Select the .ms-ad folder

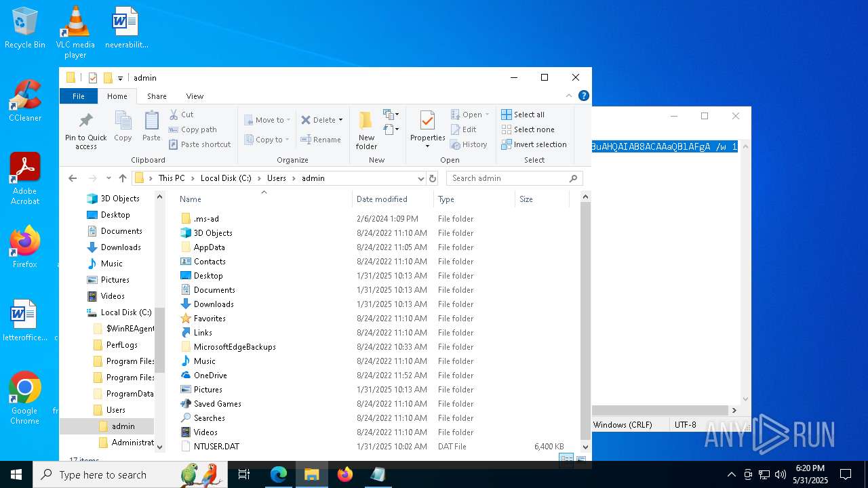[206, 219]
